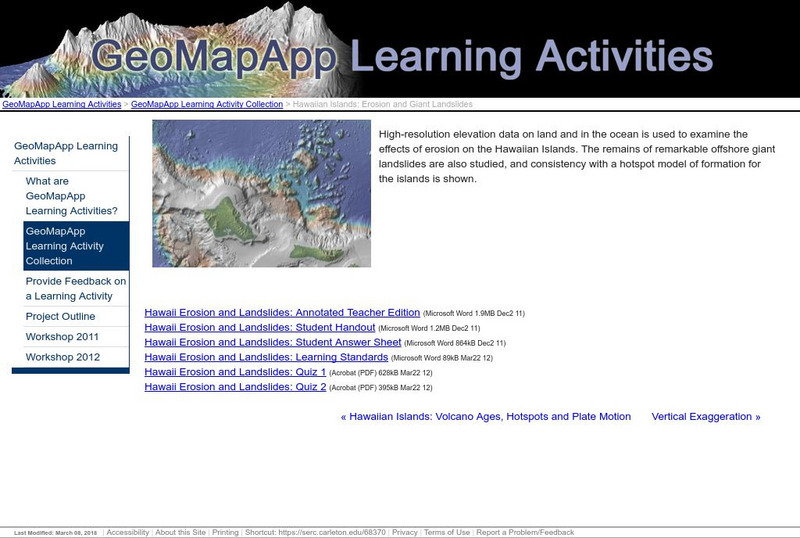The width and height of the screenshot is (800, 538).
Task: Download the Annotated Teacher Edition document
Action: [282, 312]
